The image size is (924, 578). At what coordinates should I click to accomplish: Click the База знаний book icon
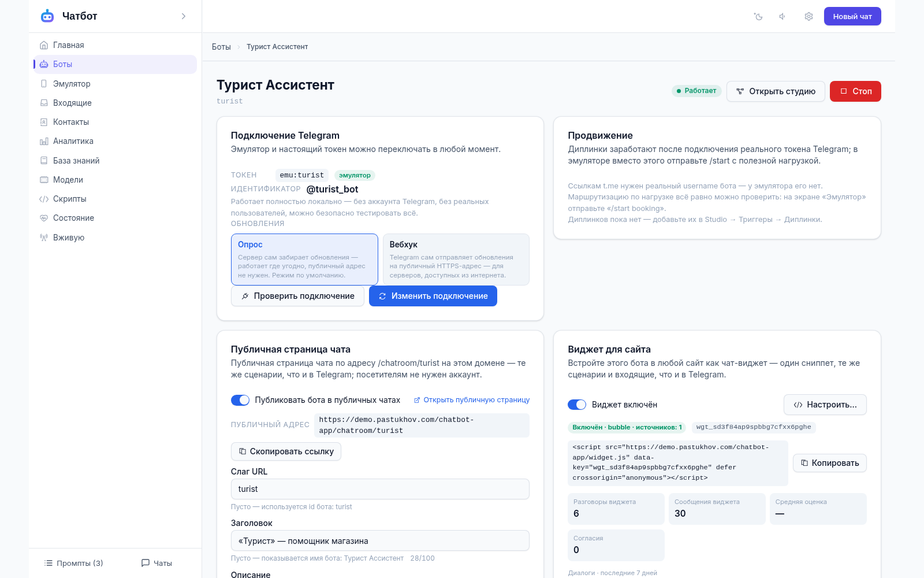pos(44,161)
